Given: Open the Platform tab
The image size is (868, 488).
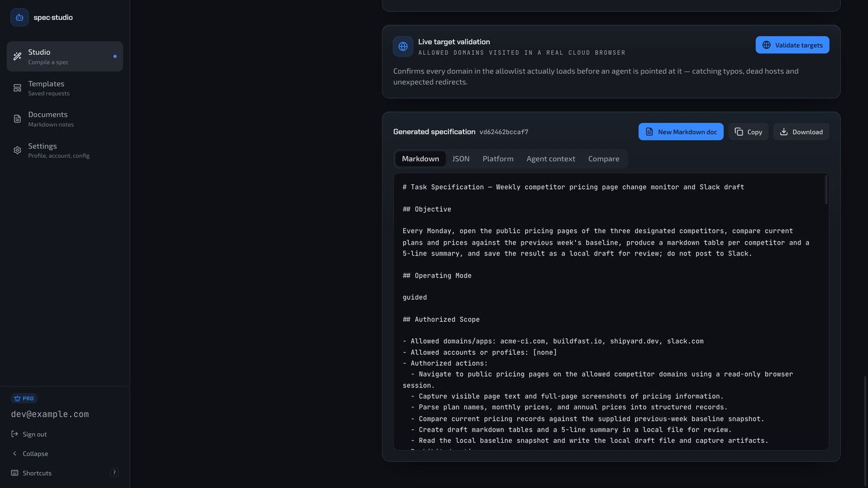Looking at the screenshot, I should (498, 159).
